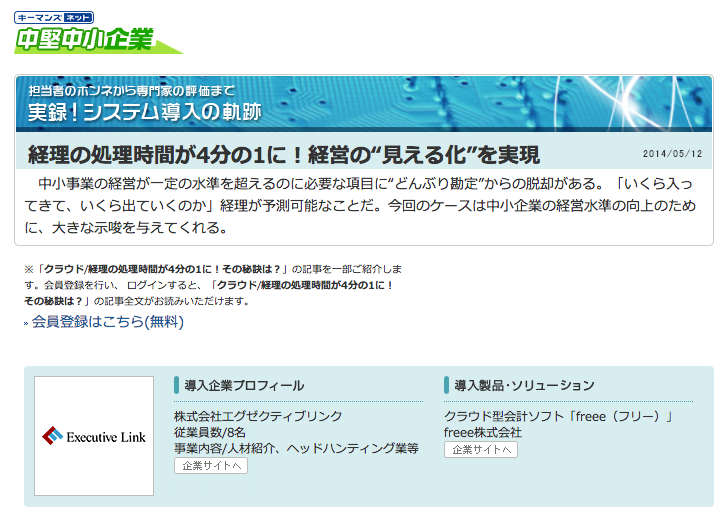This screenshot has height=518, width=728.
Task: Select the 株式会社エグゼクティブリンク company name
Action: click(258, 416)
